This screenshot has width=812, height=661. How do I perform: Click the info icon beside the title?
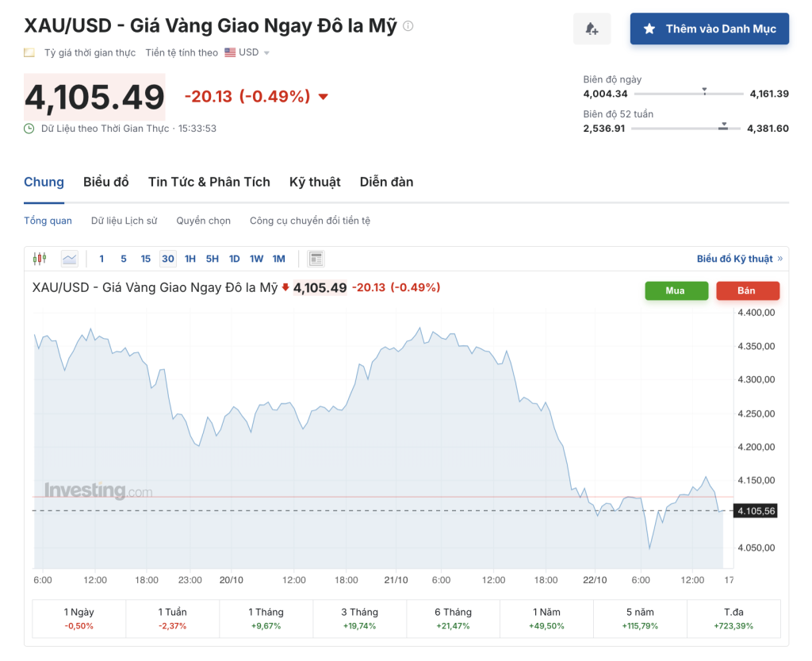pyautogui.click(x=408, y=26)
